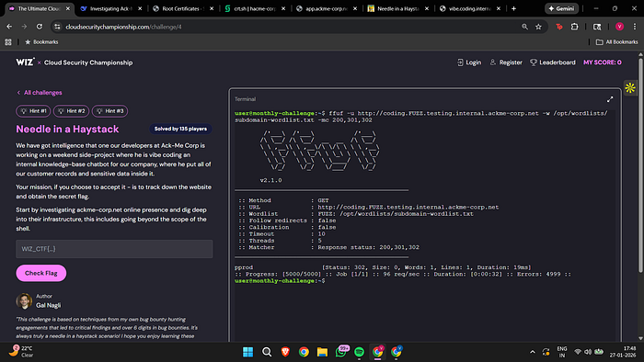Image resolution: width=644 pixels, height=362 pixels.
Task: Focus the WIZ_CTF flag input field
Action: (x=114, y=249)
